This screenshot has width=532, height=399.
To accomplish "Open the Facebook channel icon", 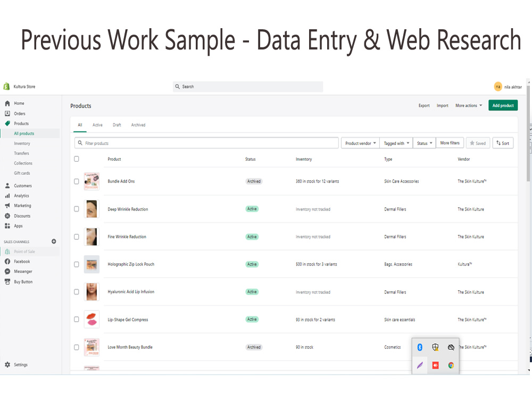I will pos(7,261).
